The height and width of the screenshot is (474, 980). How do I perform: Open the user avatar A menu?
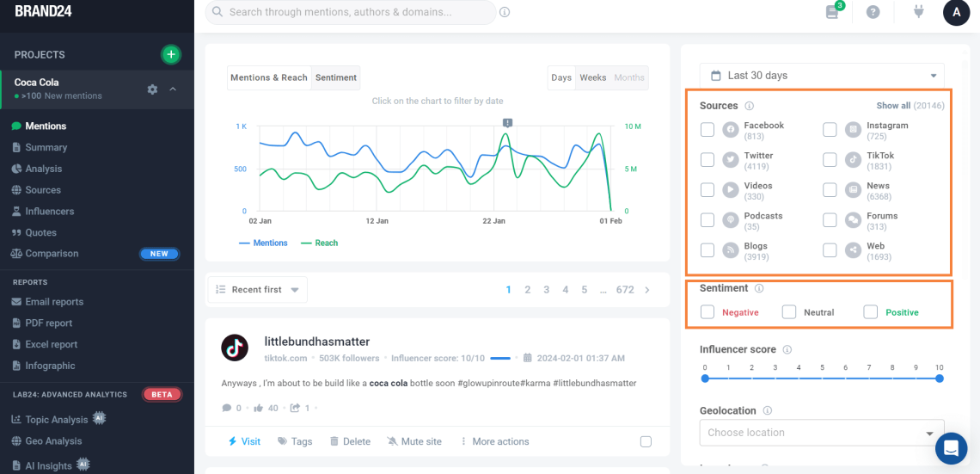point(956,12)
